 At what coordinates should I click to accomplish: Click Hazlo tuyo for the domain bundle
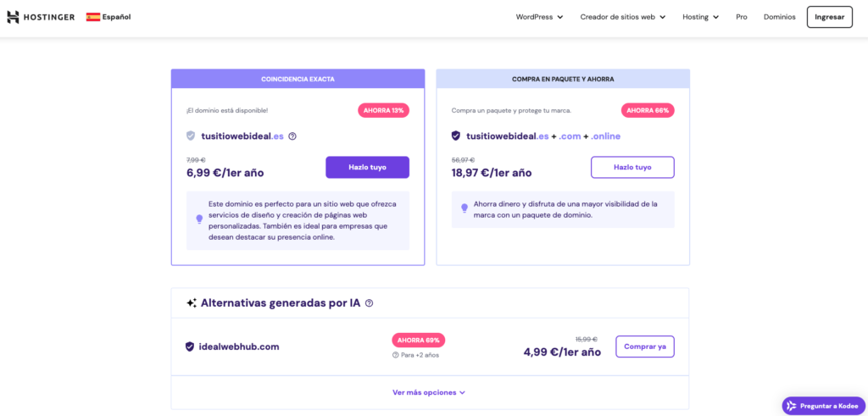pos(632,167)
